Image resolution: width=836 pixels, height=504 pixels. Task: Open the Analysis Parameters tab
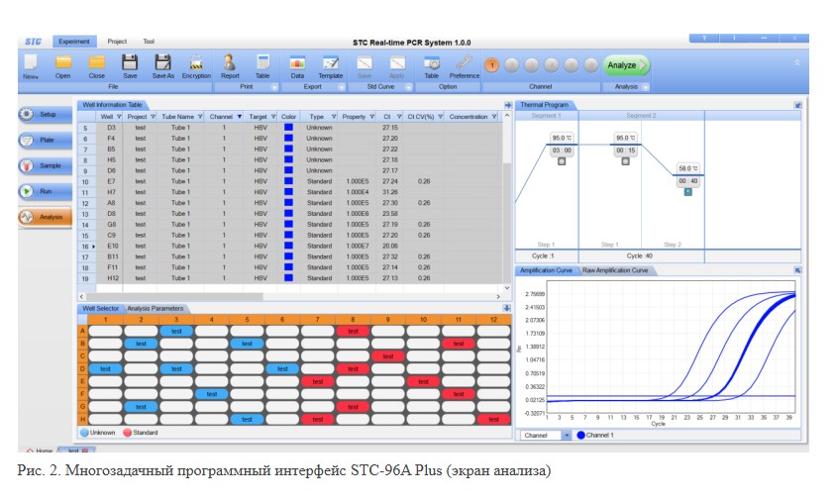tap(156, 308)
